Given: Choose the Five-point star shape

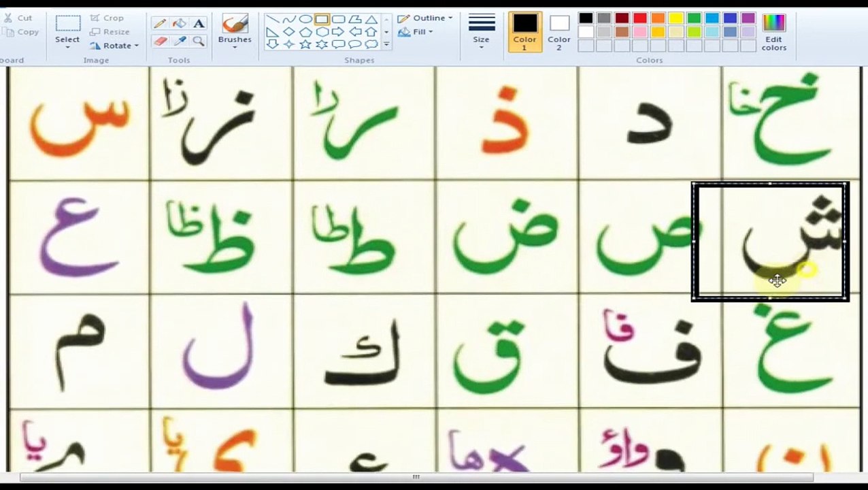Looking at the screenshot, I should click(305, 44).
